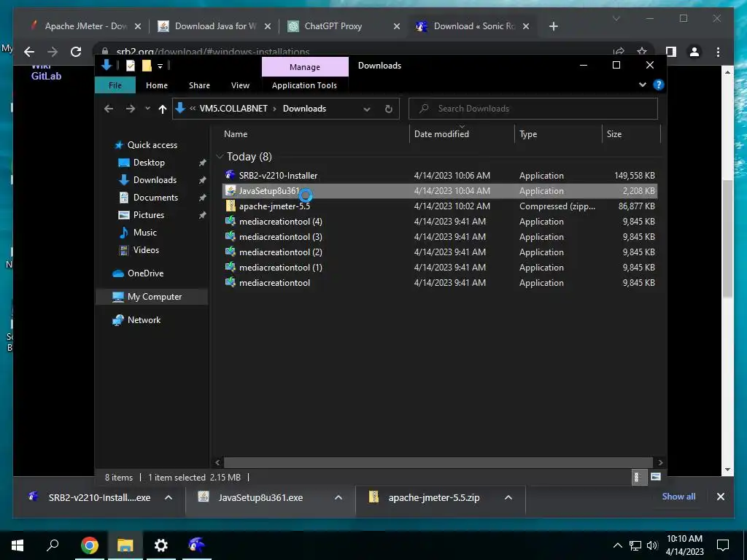Open Chrome from taskbar
This screenshot has height=560, width=747.
[90, 545]
